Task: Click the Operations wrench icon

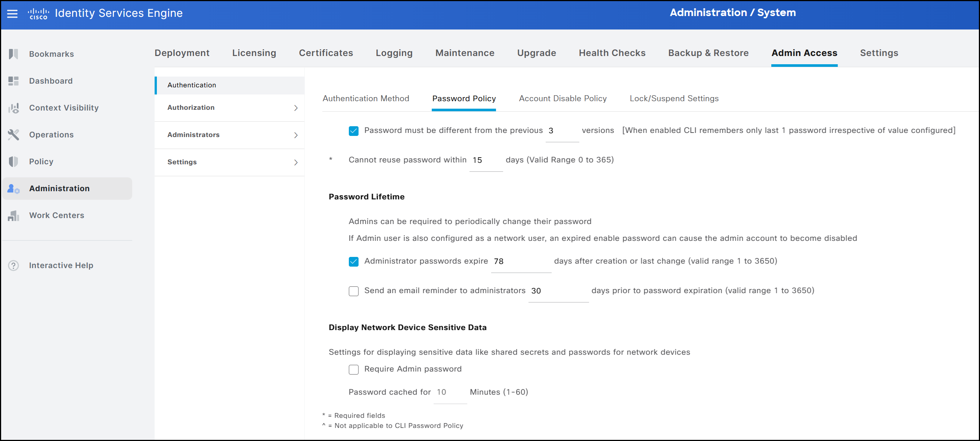Action: coord(13,135)
